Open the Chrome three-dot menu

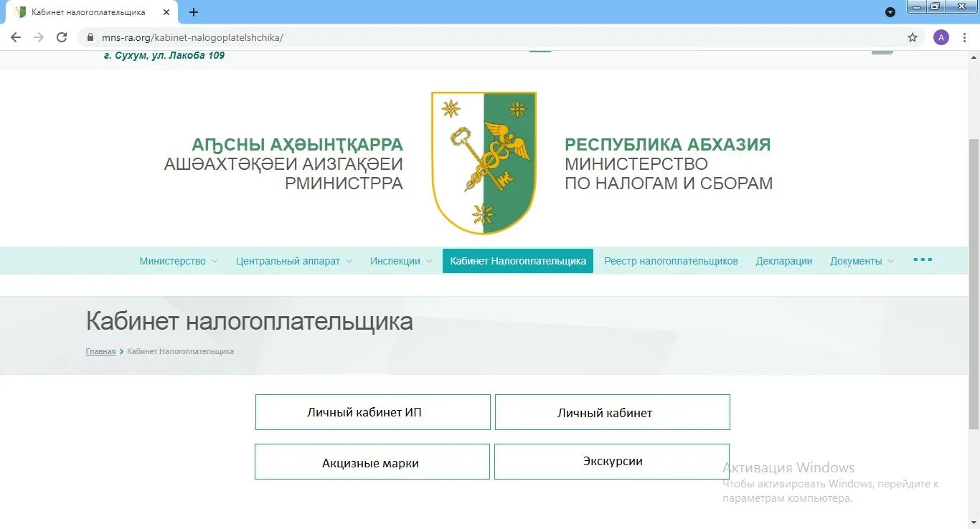tap(964, 37)
